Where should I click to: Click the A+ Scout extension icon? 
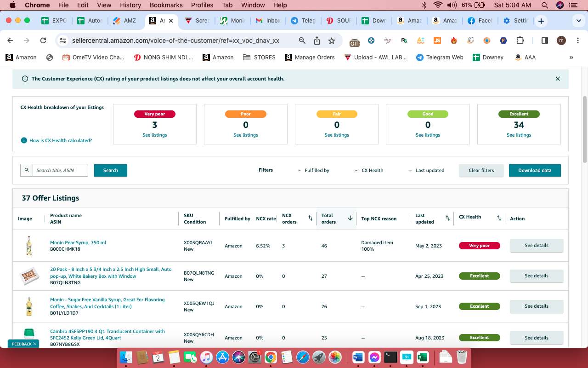(421, 40)
